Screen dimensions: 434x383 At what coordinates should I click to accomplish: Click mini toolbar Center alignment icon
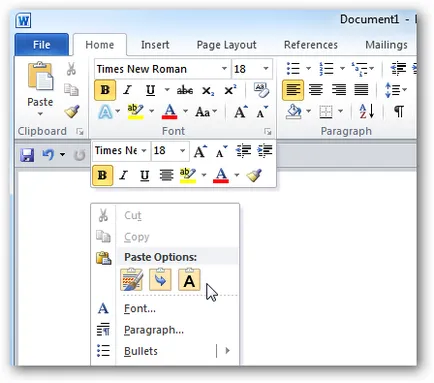[166, 175]
